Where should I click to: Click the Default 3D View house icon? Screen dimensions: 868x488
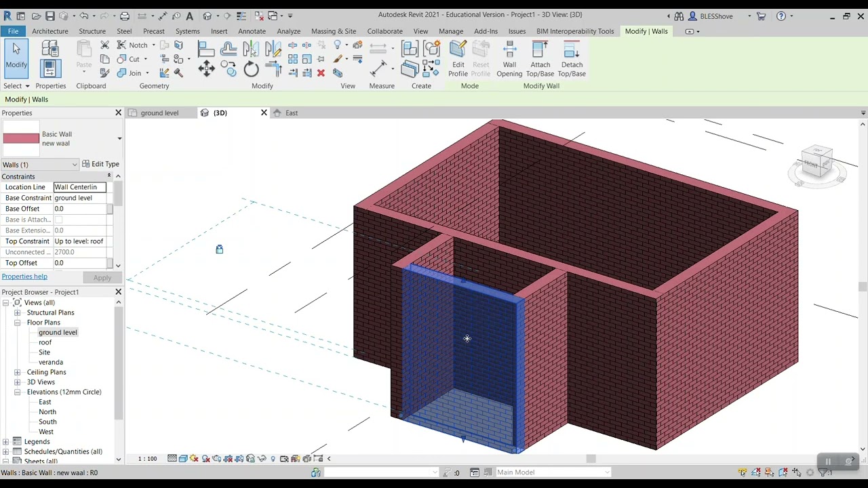(208, 16)
